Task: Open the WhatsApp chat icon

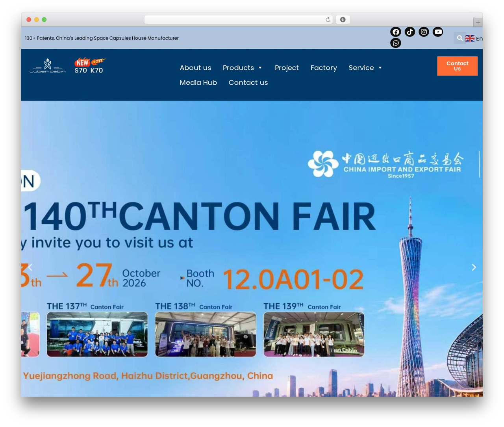Action: coord(396,43)
